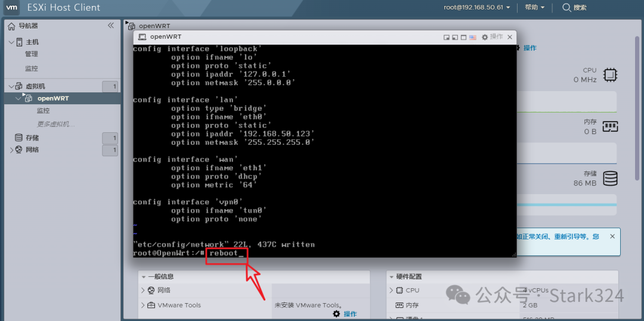Close the openWRT console window

(x=510, y=38)
